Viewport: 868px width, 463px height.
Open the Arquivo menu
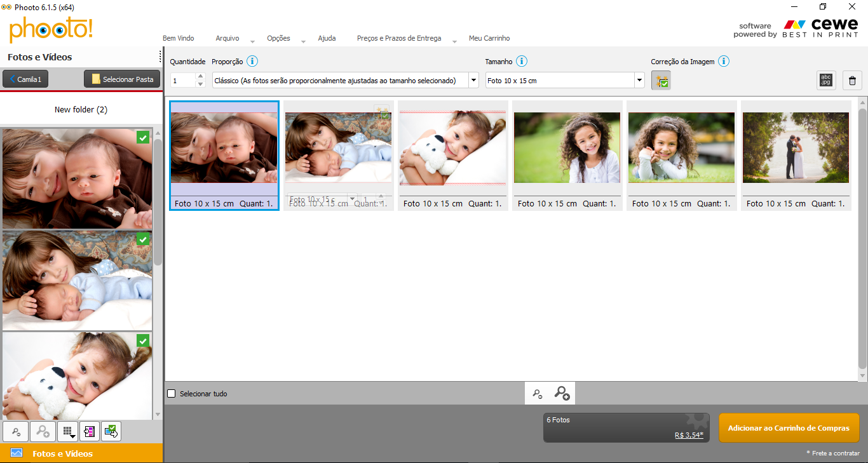pos(227,38)
